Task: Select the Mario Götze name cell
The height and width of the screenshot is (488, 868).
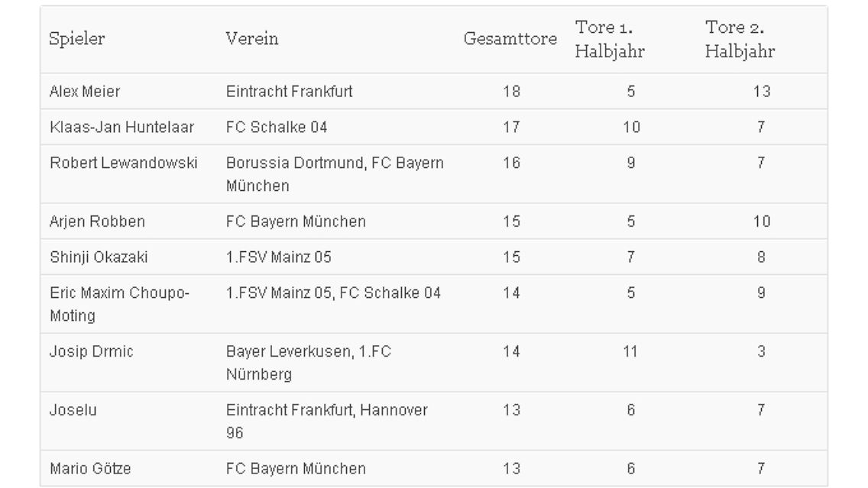Action: pyautogui.click(x=91, y=469)
